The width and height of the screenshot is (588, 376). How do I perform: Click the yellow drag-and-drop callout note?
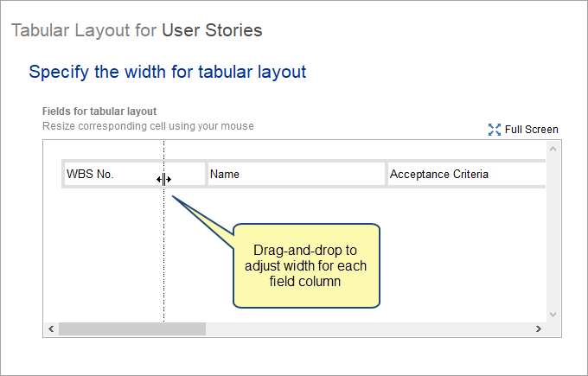306,265
